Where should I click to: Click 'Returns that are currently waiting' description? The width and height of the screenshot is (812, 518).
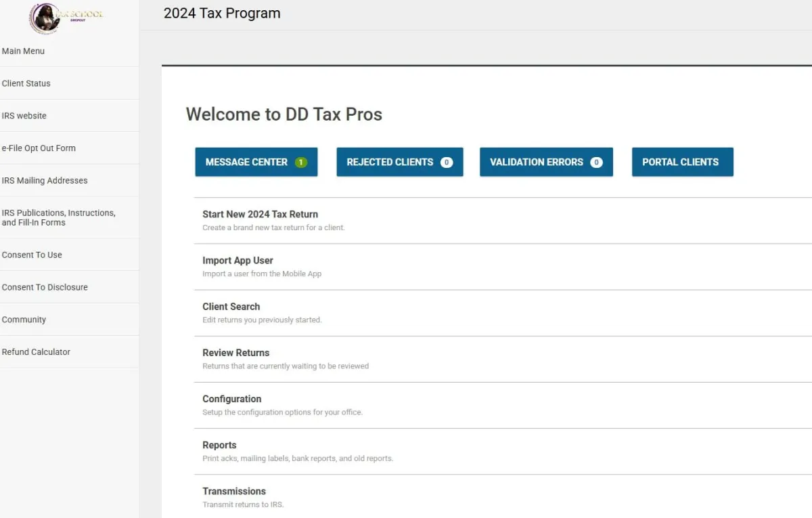[286, 366]
